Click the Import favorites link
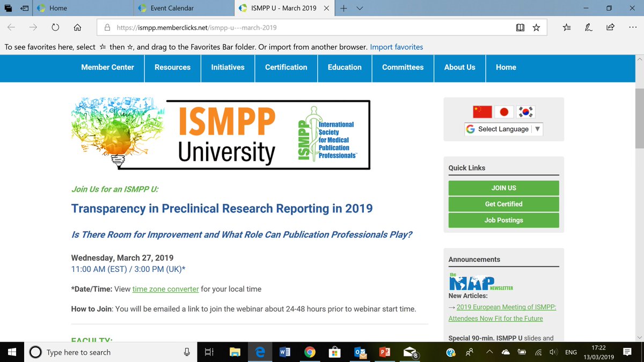Image resolution: width=644 pixels, height=362 pixels. 397,47
